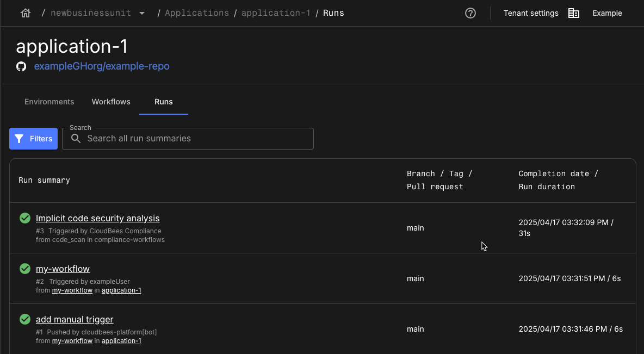Go to Applications in breadcrumb
This screenshot has width=644, height=354.
coord(197,13)
